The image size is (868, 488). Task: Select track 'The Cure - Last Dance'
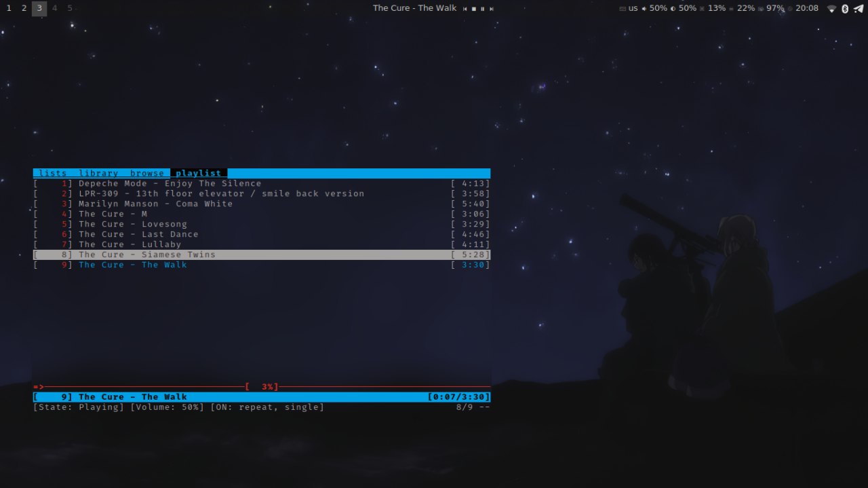click(261, 234)
